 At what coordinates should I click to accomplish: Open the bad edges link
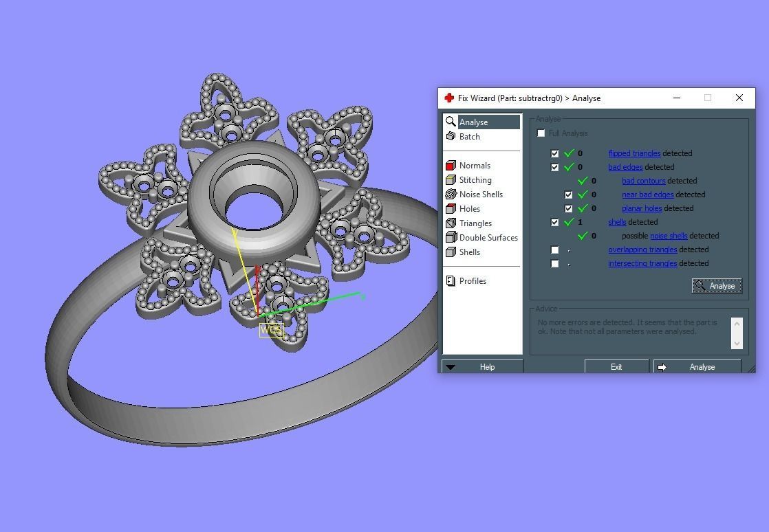coord(625,167)
